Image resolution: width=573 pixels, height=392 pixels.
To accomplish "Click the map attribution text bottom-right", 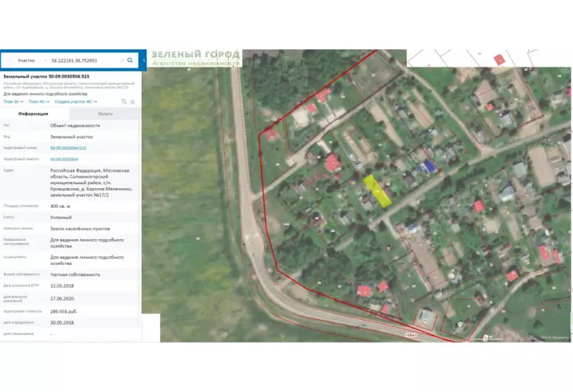I will tap(554, 338).
